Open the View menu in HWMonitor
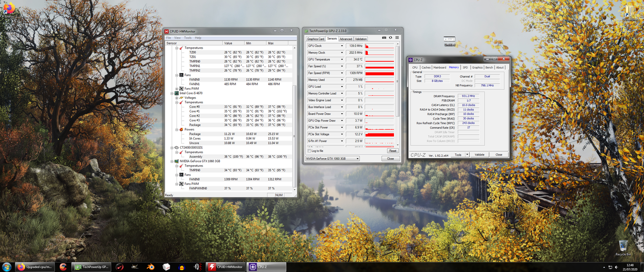 177,38
